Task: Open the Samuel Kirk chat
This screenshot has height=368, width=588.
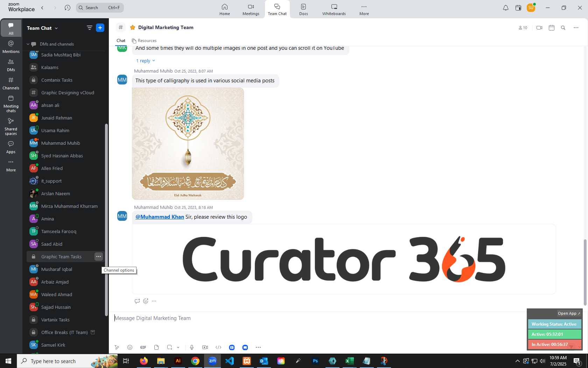Action: pyautogui.click(x=65, y=345)
